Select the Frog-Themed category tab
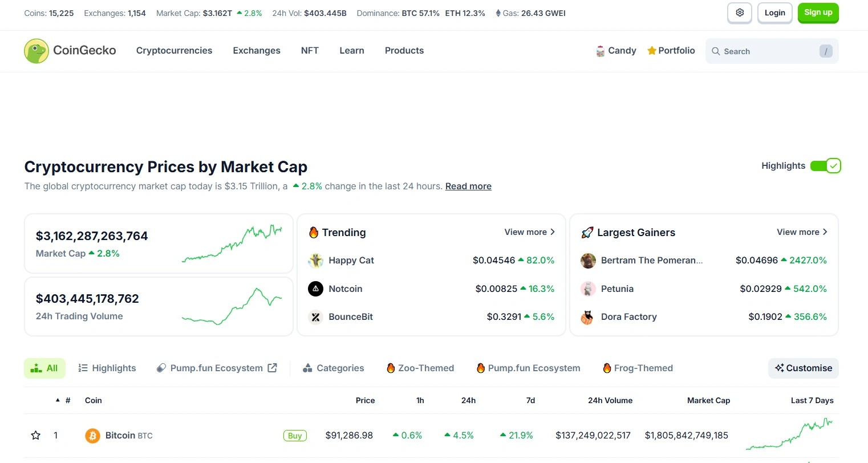The width and height of the screenshot is (868, 463). pyautogui.click(x=638, y=368)
